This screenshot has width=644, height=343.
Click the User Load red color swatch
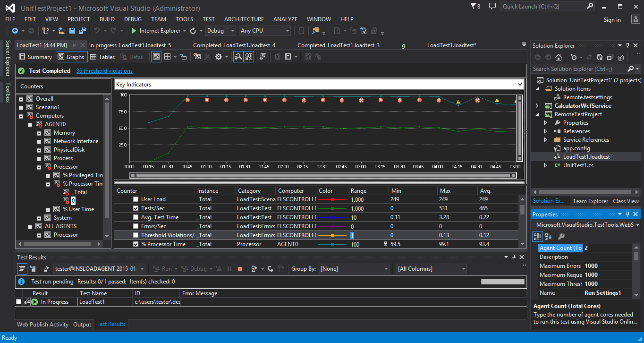tap(333, 199)
